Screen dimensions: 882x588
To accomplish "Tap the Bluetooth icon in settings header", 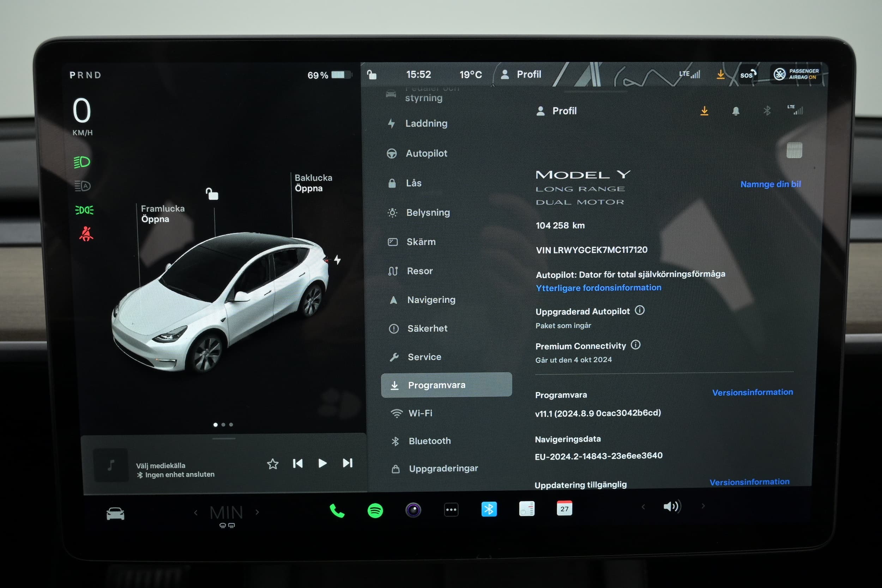I will click(767, 111).
